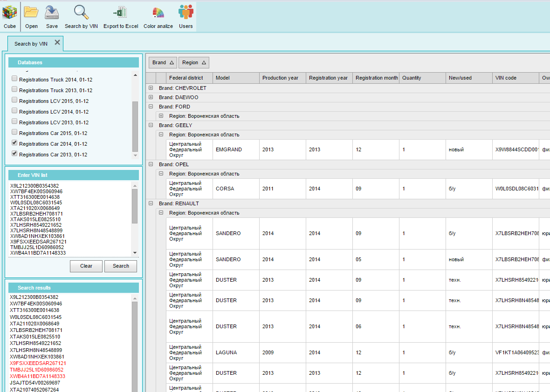The width and height of the screenshot is (550, 392).
Task: Enable Registrations LCV 2015, 01-12
Action: click(x=14, y=100)
